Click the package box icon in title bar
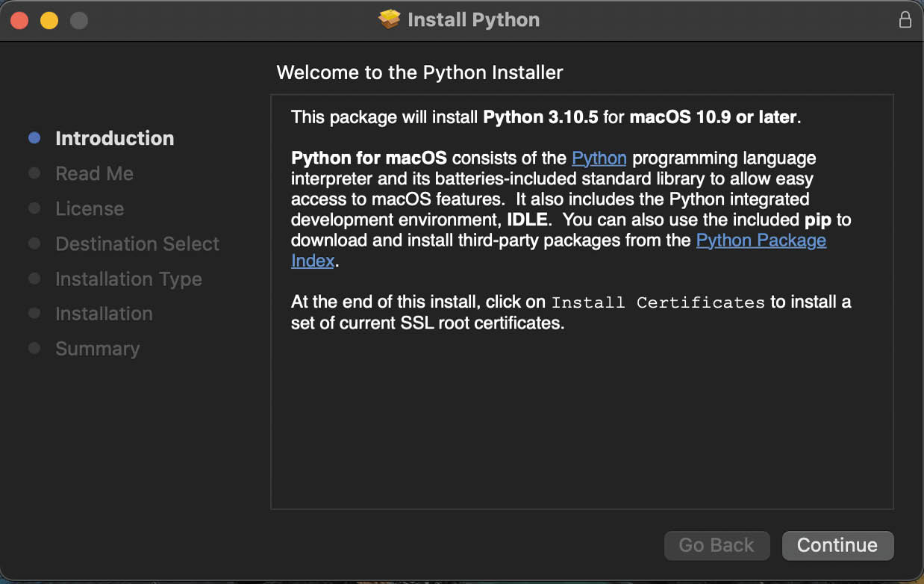Image resolution: width=924 pixels, height=584 pixels. 390,19
